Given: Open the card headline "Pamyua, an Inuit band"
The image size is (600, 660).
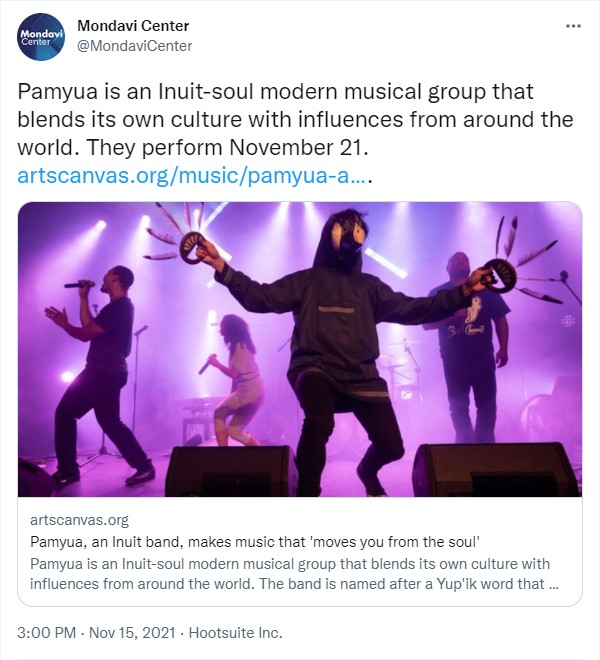Looking at the screenshot, I should click(268, 541).
